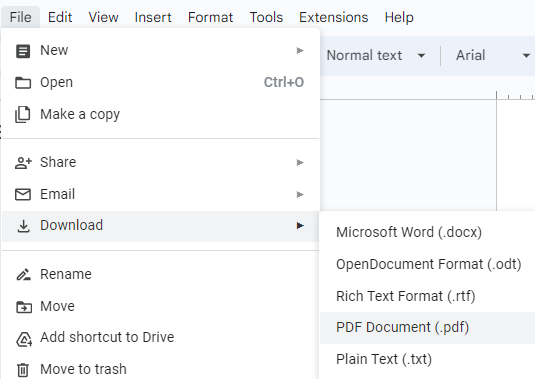
Task: Click the Add shortcut to Drive icon
Action: [24, 339]
